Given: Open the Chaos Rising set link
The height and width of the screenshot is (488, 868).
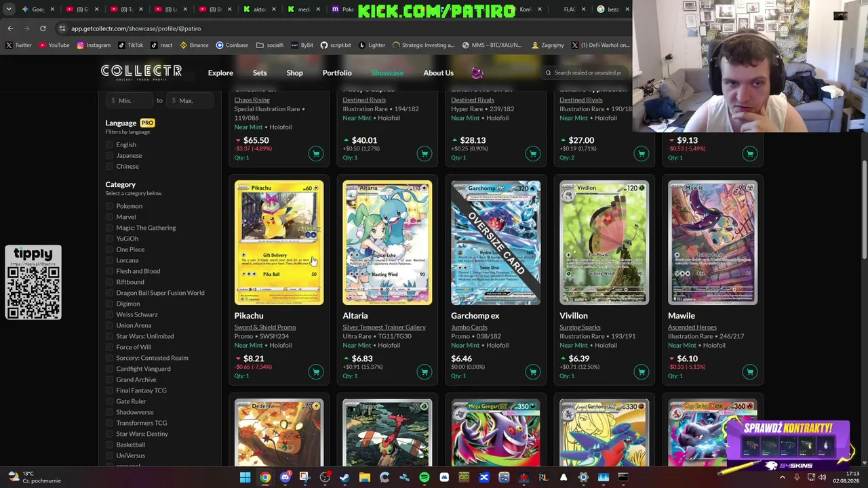Looking at the screenshot, I should point(252,100).
